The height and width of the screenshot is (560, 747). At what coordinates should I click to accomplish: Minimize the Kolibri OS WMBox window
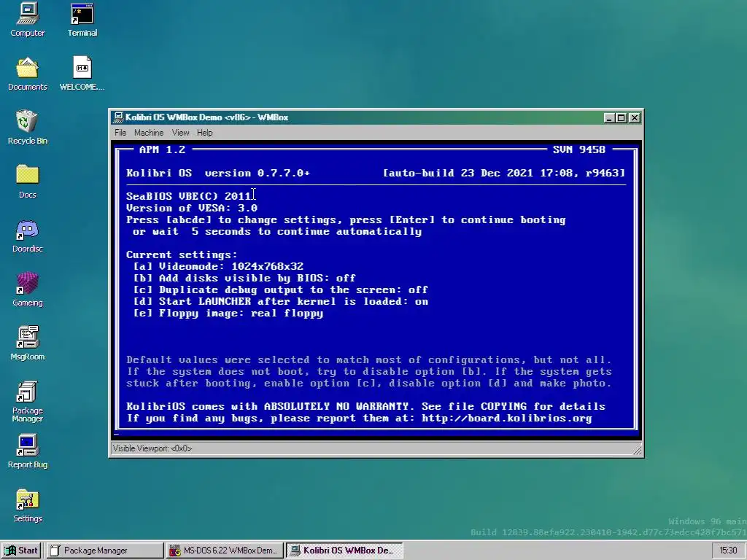(608, 117)
